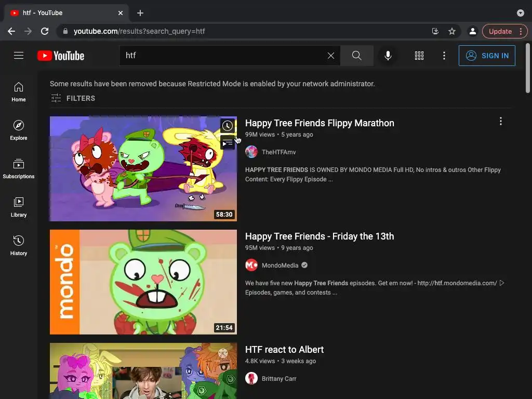The height and width of the screenshot is (399, 532).
Task: Visit TheHTFAmv channel name link
Action: (x=278, y=152)
